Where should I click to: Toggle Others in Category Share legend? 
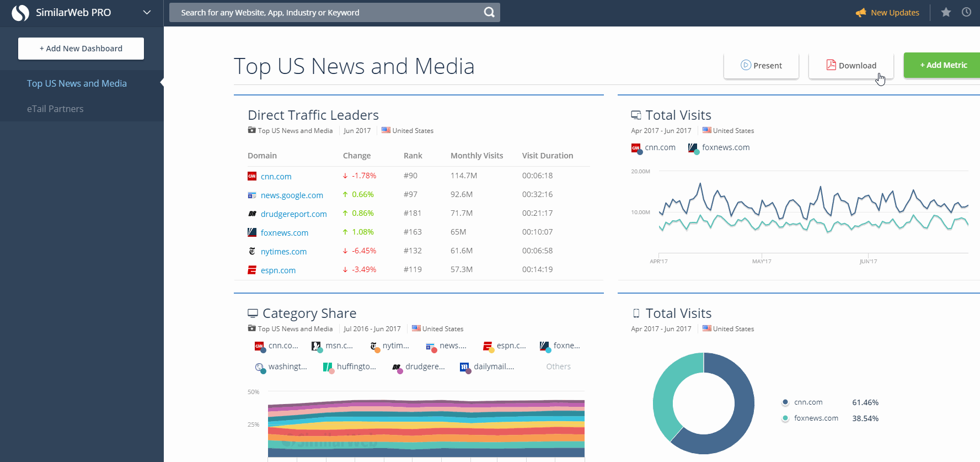(558, 367)
